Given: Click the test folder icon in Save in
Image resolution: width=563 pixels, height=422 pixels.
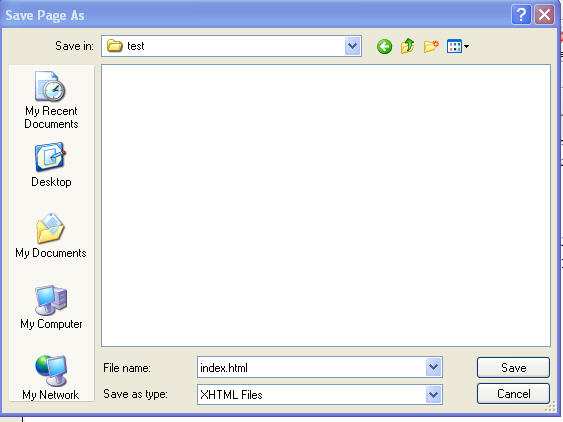Looking at the screenshot, I should coord(115,46).
